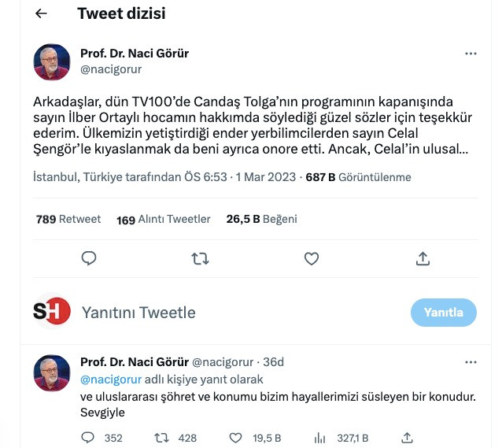Image resolution: width=502 pixels, height=448 pixels.
Task: Open main tweet's three-dot more menu
Action: tap(471, 54)
